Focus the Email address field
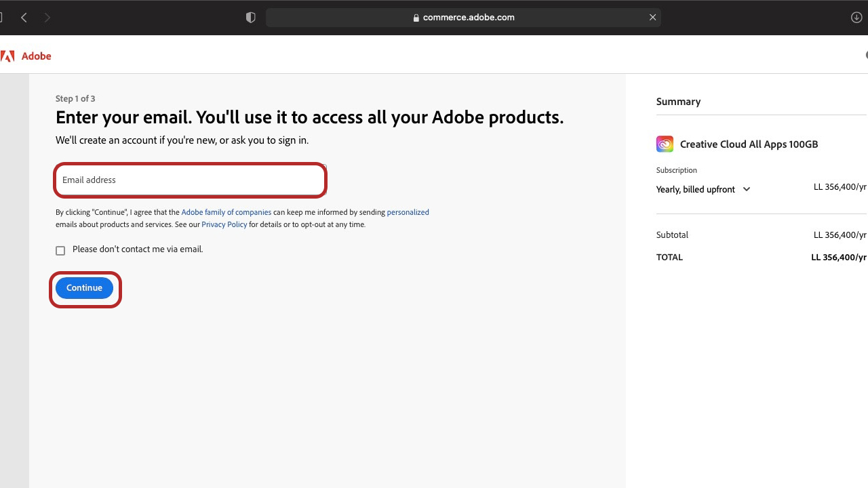This screenshot has height=488, width=868. pyautogui.click(x=191, y=180)
